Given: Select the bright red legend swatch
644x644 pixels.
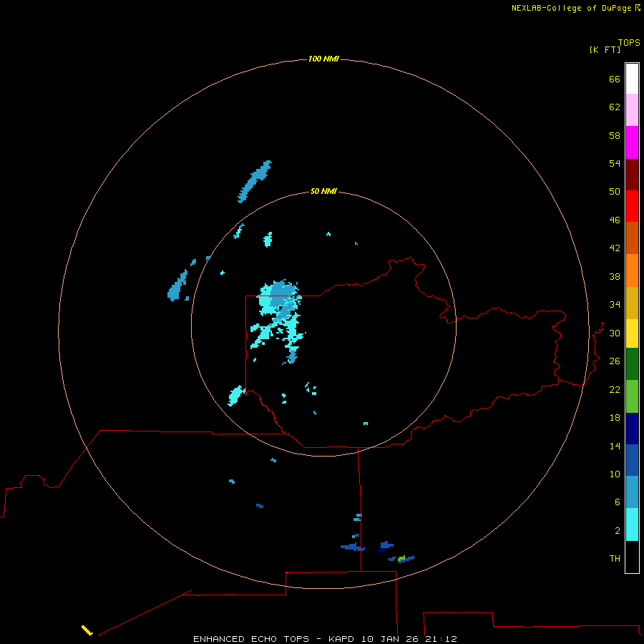Looking at the screenshot, I should pos(632,206).
